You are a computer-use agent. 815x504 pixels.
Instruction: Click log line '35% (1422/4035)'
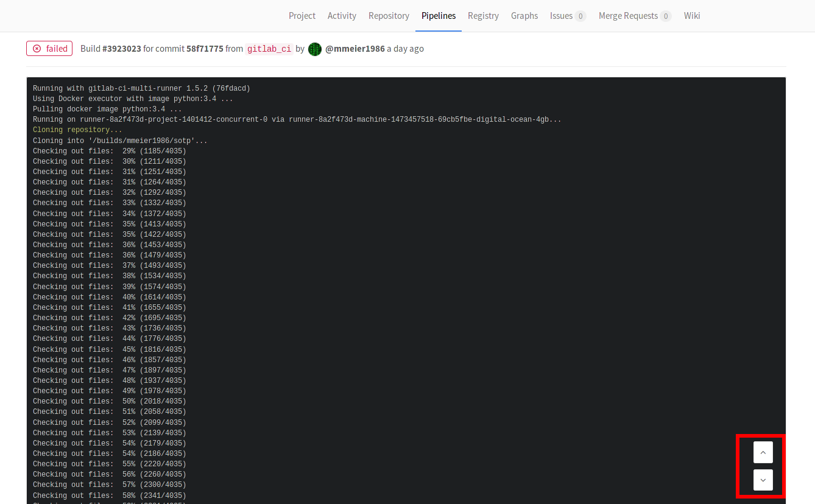click(x=110, y=234)
